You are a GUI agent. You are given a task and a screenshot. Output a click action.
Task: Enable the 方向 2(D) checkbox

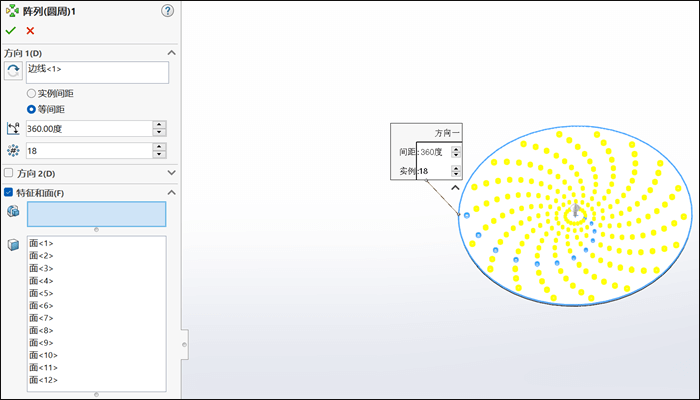tap(8, 173)
